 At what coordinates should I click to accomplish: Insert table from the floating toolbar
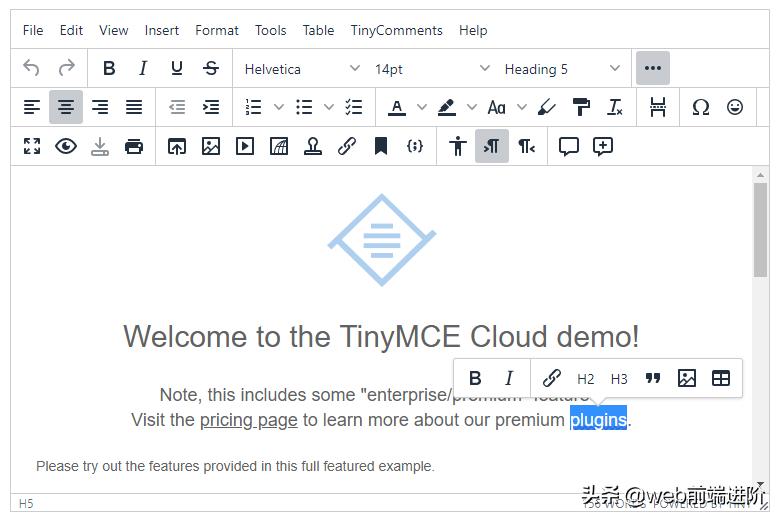point(721,379)
